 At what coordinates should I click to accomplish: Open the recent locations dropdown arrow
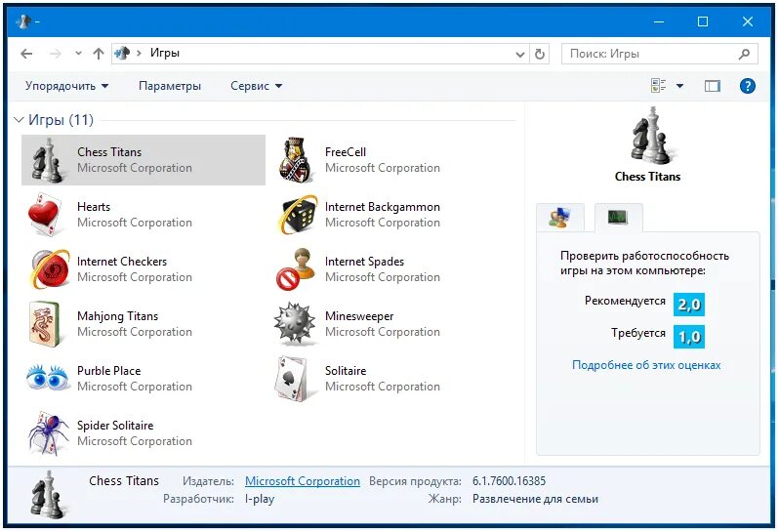(78, 53)
